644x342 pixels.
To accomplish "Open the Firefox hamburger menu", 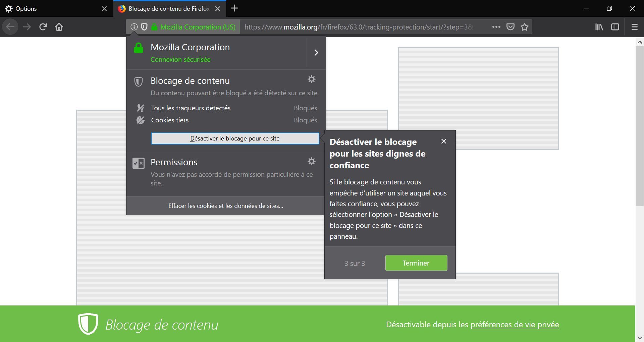I will [x=634, y=27].
